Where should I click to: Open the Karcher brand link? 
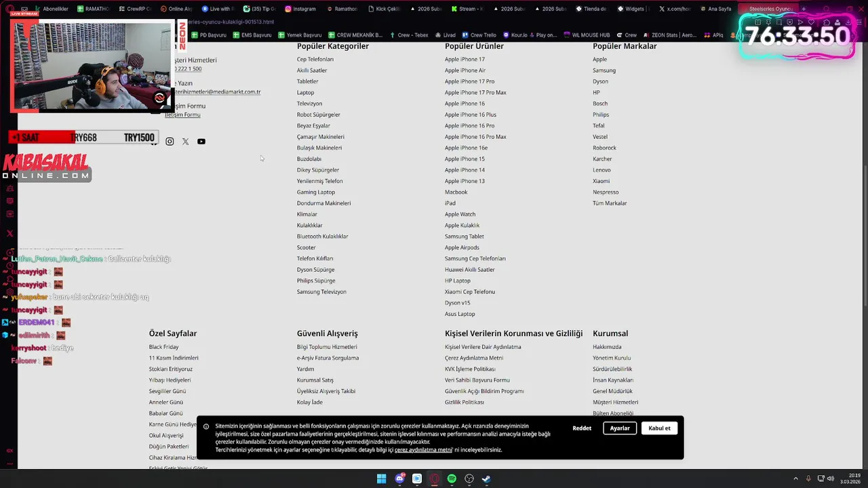tap(602, 159)
